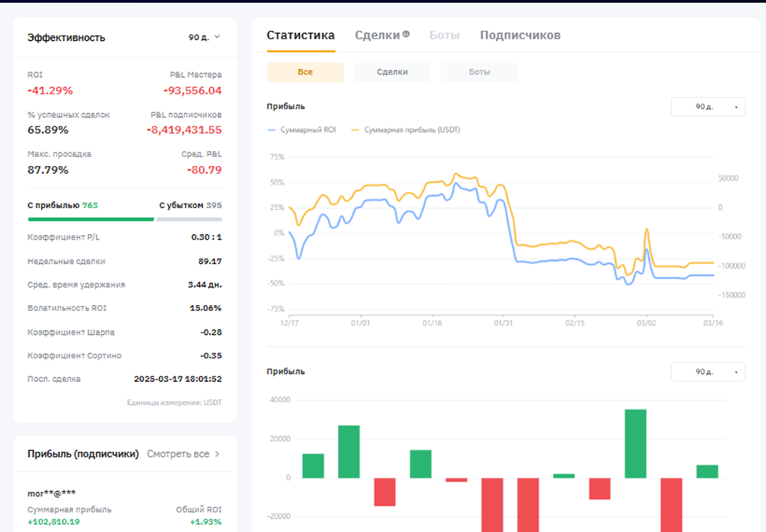The image size is (766, 532).
Task: Click the Прибыль (подписчики) panel heading
Action: [x=83, y=453]
